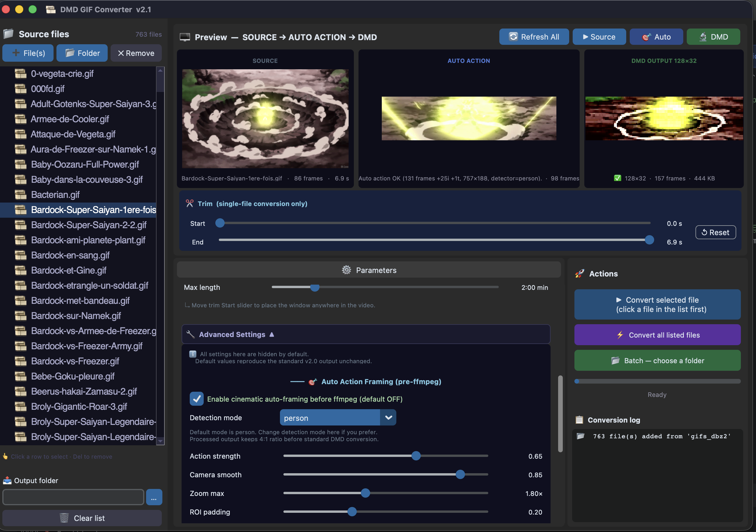Click the Action strength slider handle
The image size is (756, 532).
coord(416,456)
